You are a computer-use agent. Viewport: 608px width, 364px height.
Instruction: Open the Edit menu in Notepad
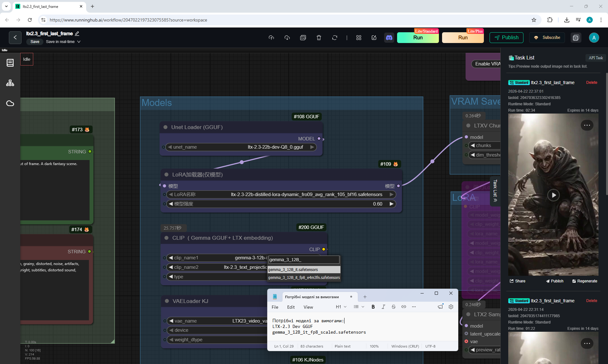tap(291, 307)
